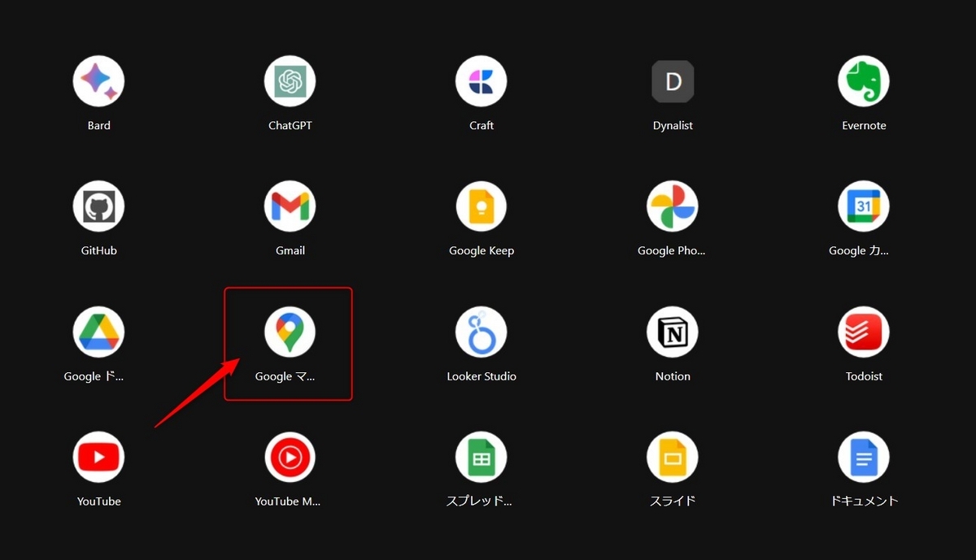This screenshot has height=560, width=976.
Task: Click the 'Notion' label text
Action: click(673, 376)
